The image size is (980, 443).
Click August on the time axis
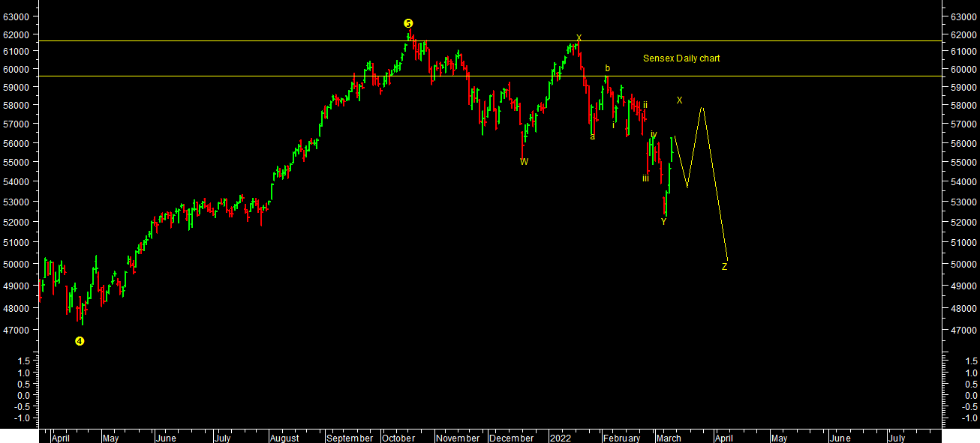284,439
